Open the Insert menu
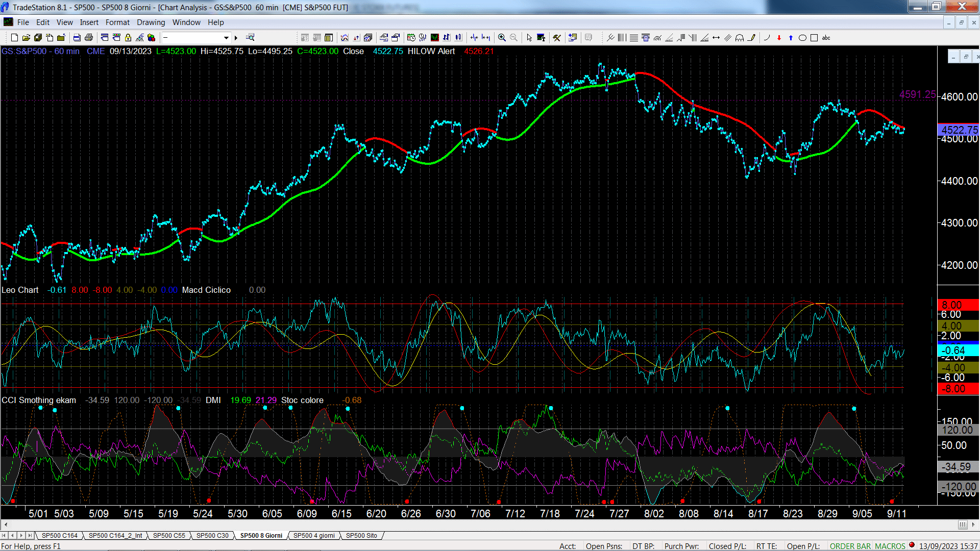This screenshot has height=551, width=980. point(89,22)
